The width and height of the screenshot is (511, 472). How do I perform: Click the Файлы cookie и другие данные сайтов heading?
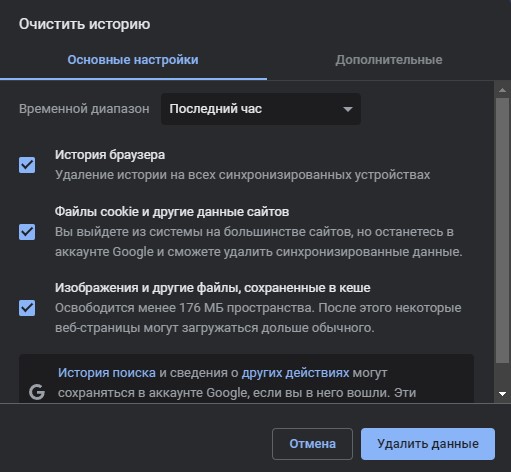point(172,212)
